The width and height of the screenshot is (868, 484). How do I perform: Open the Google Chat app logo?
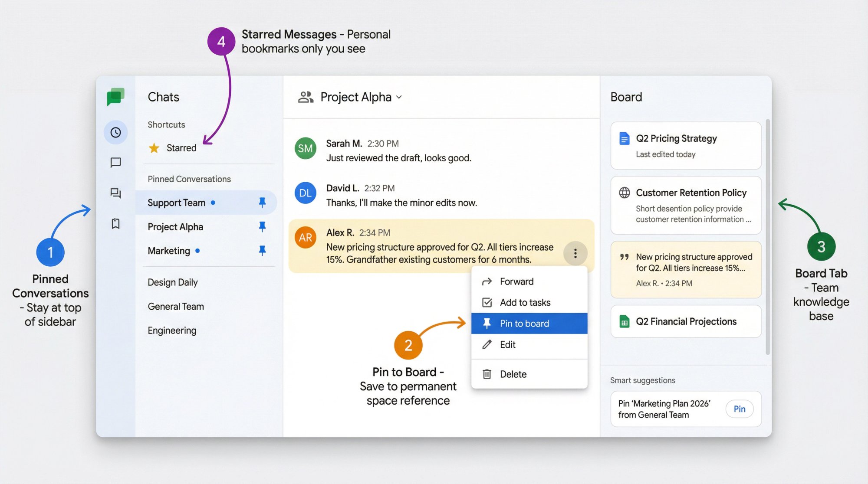pyautogui.click(x=115, y=96)
